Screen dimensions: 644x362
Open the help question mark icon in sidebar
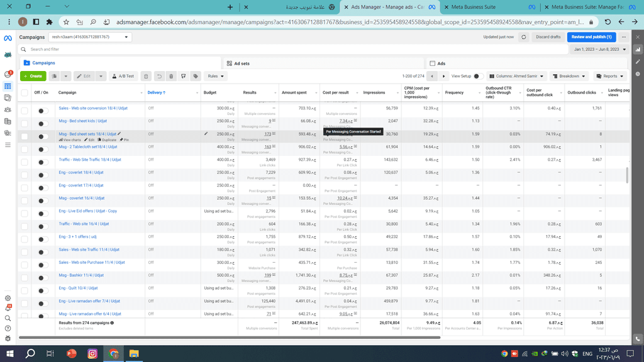(8, 328)
